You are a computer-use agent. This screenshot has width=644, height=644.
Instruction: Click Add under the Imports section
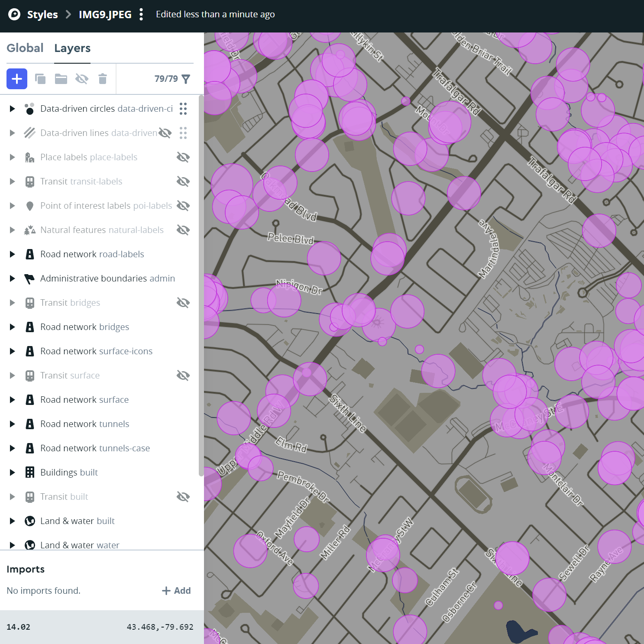(176, 590)
